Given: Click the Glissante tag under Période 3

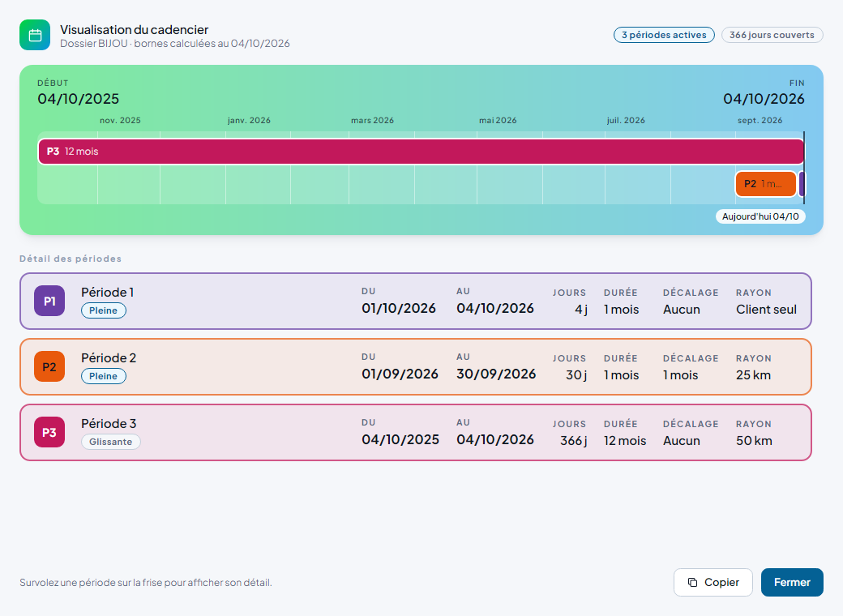Looking at the screenshot, I should point(111,442).
